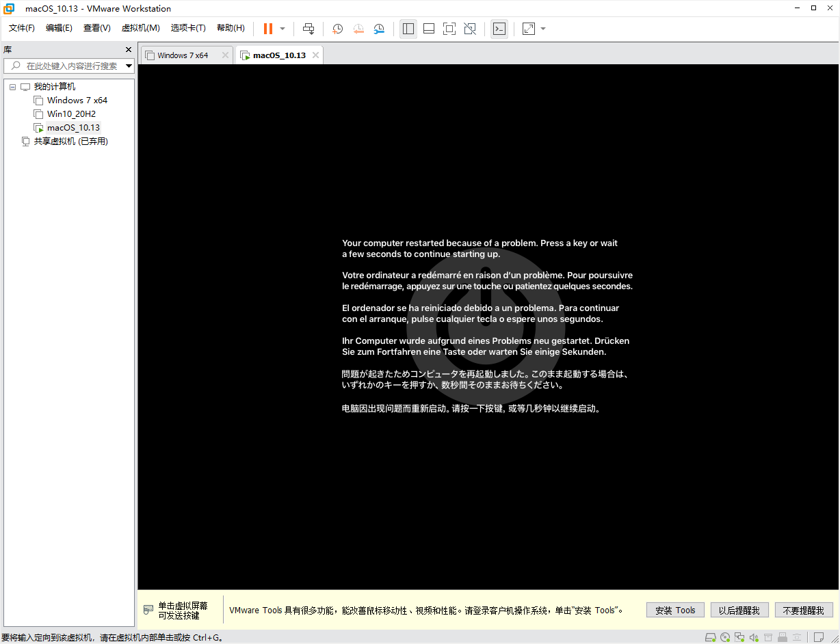Click the sound card status bar icon
Image resolution: width=840 pixels, height=644 pixels.
(754, 637)
